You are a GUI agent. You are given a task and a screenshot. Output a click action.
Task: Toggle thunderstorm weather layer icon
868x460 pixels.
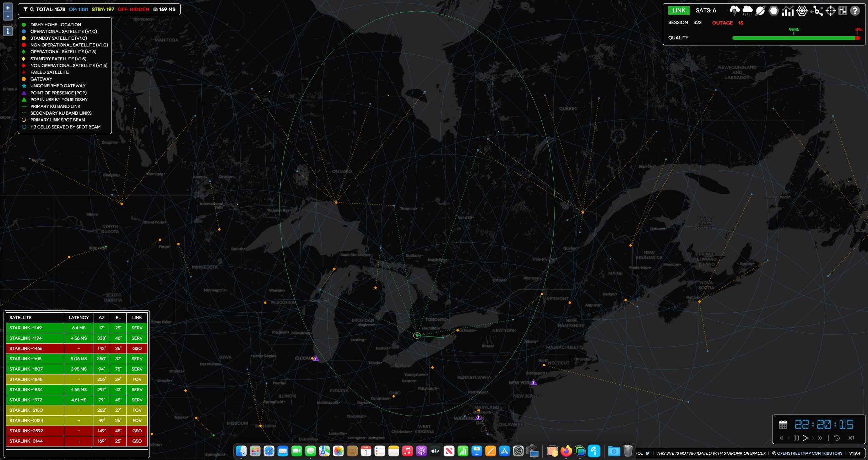(x=734, y=11)
